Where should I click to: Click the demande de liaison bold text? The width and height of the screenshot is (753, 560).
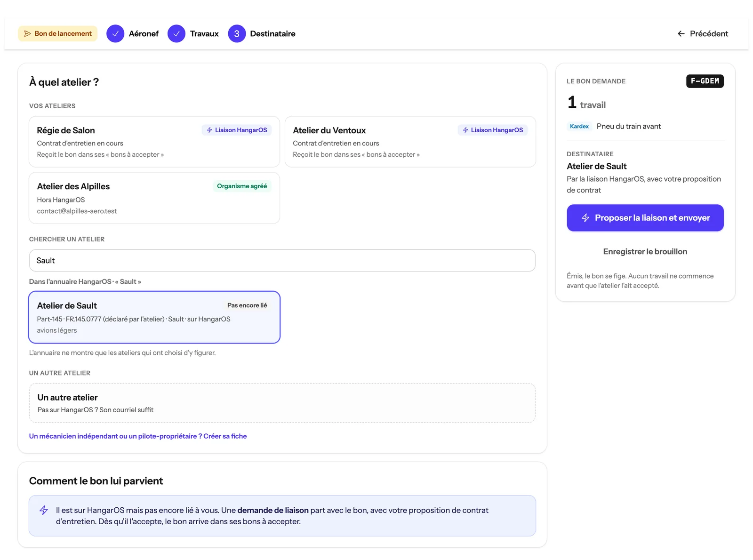(x=273, y=510)
